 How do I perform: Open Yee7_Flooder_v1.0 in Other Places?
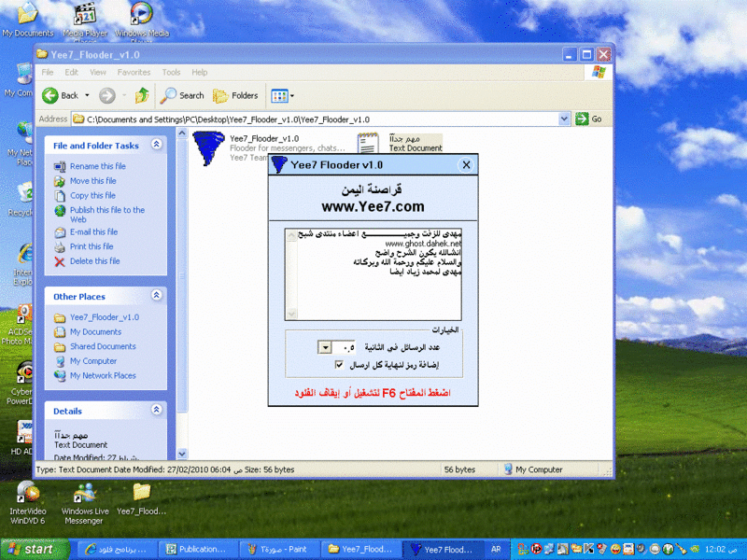tap(105, 317)
